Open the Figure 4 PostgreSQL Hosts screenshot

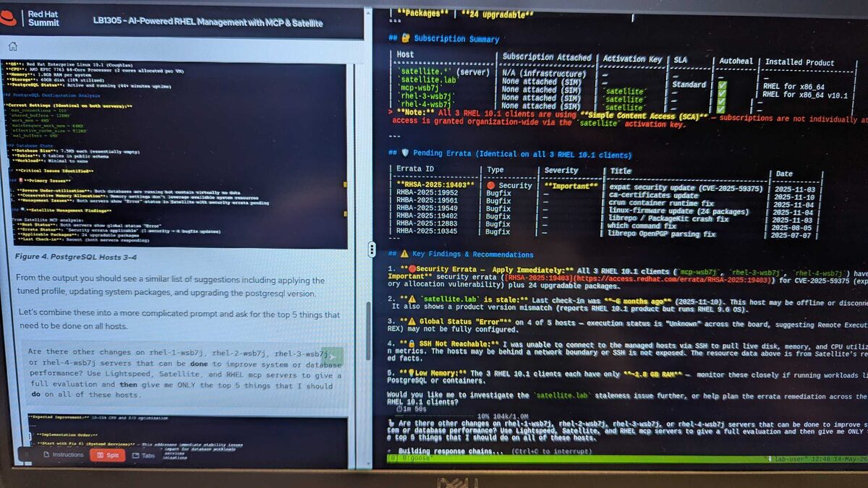(176, 154)
